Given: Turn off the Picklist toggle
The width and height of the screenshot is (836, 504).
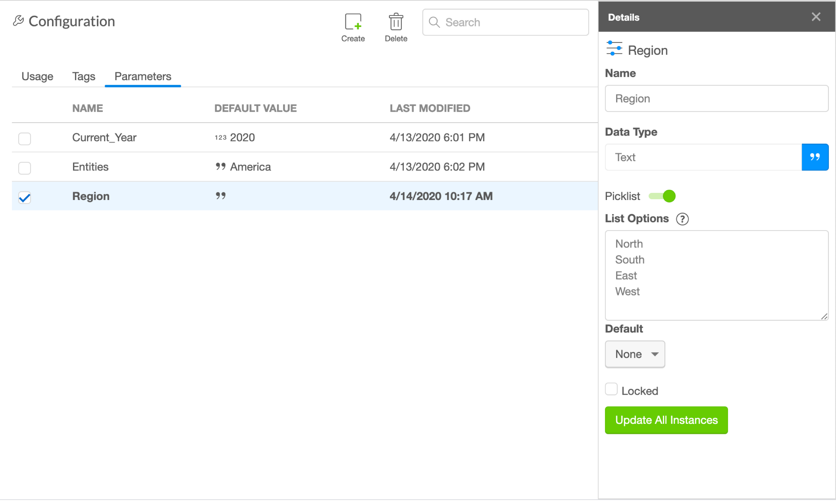Looking at the screenshot, I should 662,196.
